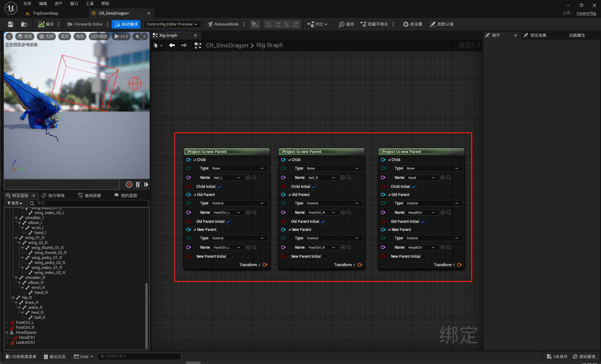Image resolution: width=601 pixels, height=364 pixels.
Task: Uncheck Old Parent Initial in third node
Action: tap(422, 222)
